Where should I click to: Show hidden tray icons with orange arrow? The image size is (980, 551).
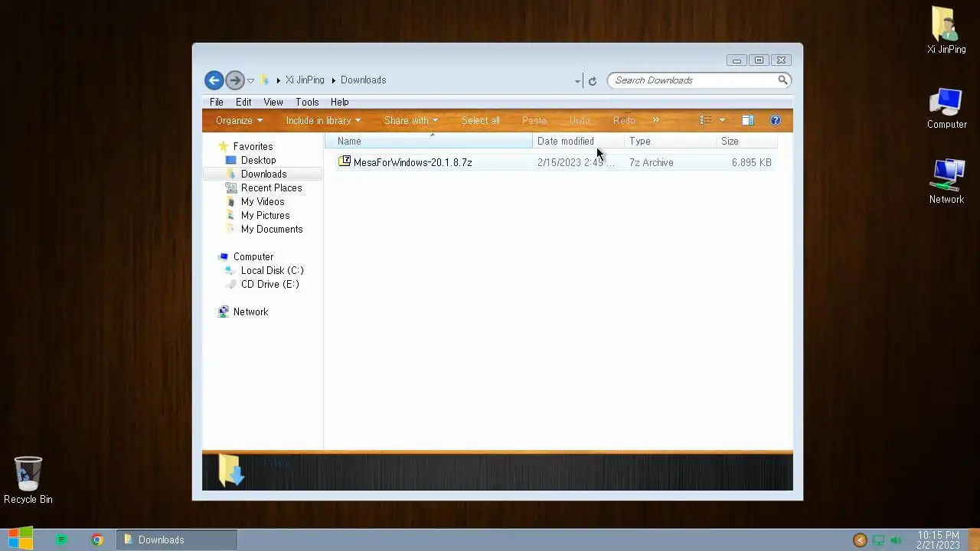tap(860, 540)
